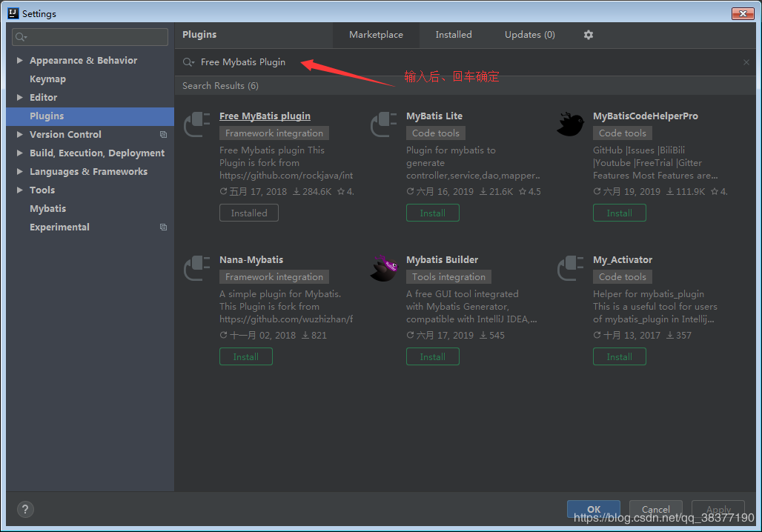Click the Plugins heading text
This screenshot has width=762, height=532.
click(x=199, y=35)
